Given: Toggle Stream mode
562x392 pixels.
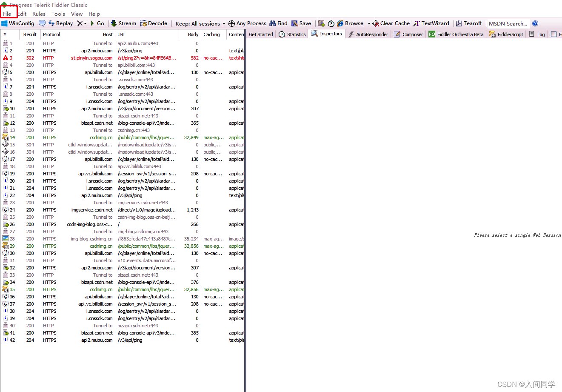Looking at the screenshot, I should point(123,23).
